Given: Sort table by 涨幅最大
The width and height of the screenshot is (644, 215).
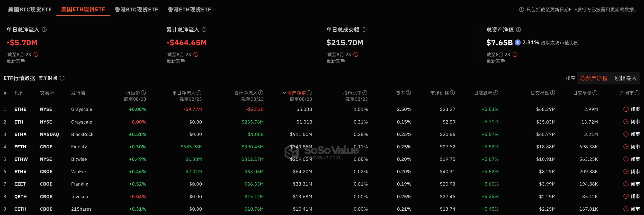Looking at the screenshot, I should (626, 78).
